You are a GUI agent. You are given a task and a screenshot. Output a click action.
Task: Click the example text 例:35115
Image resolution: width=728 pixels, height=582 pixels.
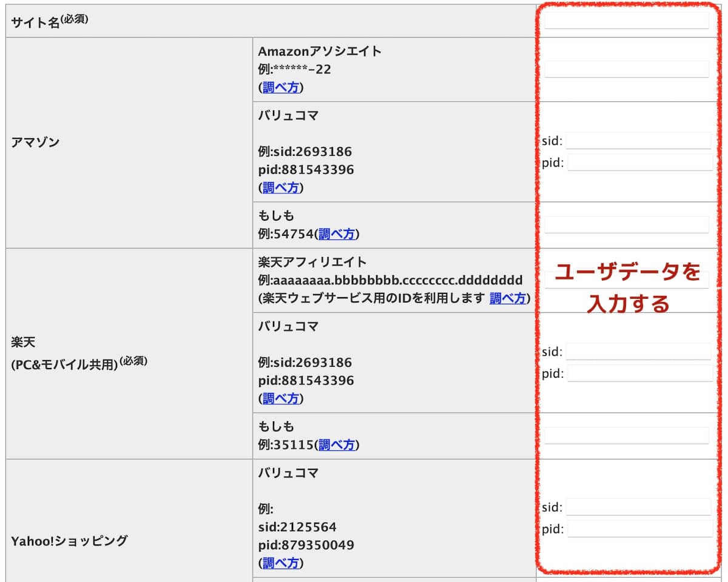(x=285, y=445)
